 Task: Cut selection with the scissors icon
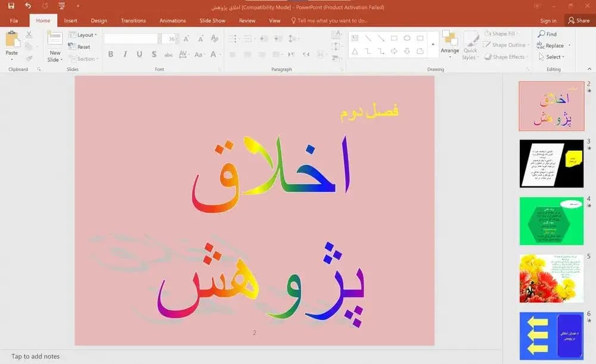29,35
